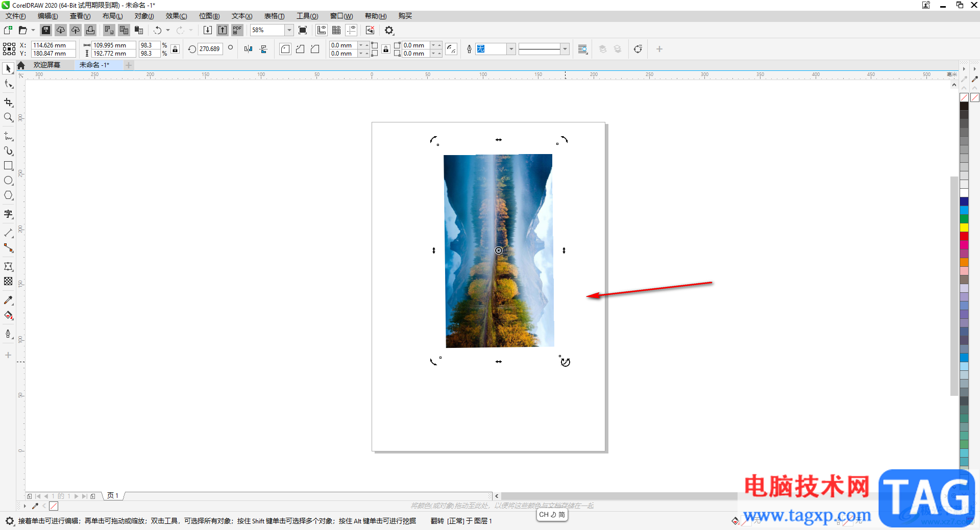
Task: Open the Options gear icon
Action: (x=389, y=30)
